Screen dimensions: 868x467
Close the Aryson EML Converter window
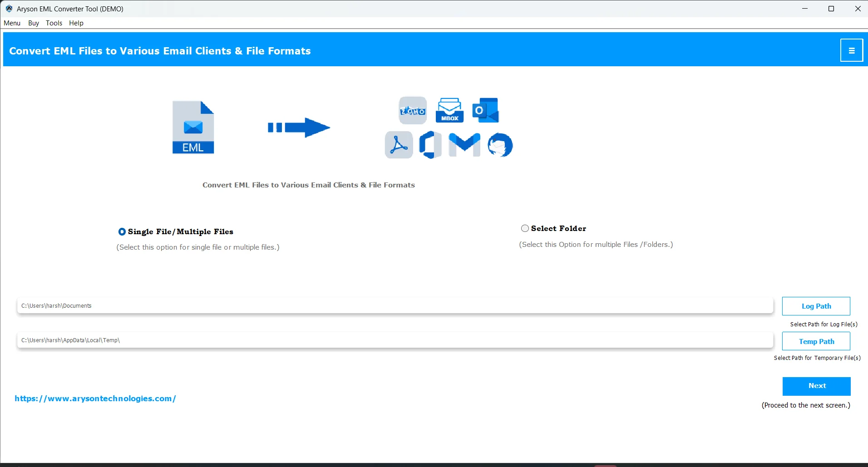858,9
